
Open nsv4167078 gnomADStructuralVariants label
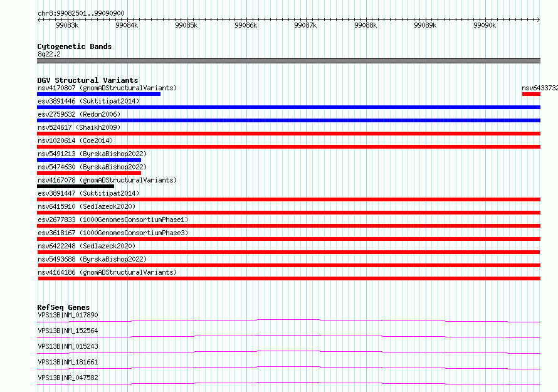tap(107, 180)
